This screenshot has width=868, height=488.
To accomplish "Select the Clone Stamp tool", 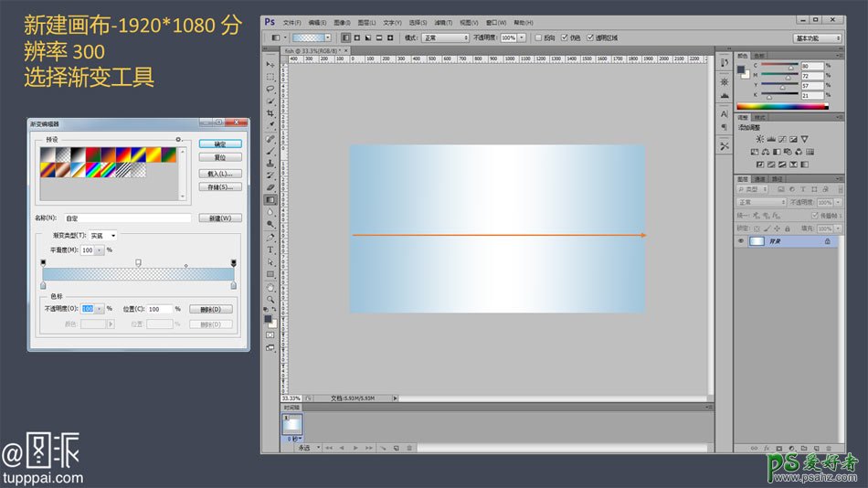I will (270, 164).
